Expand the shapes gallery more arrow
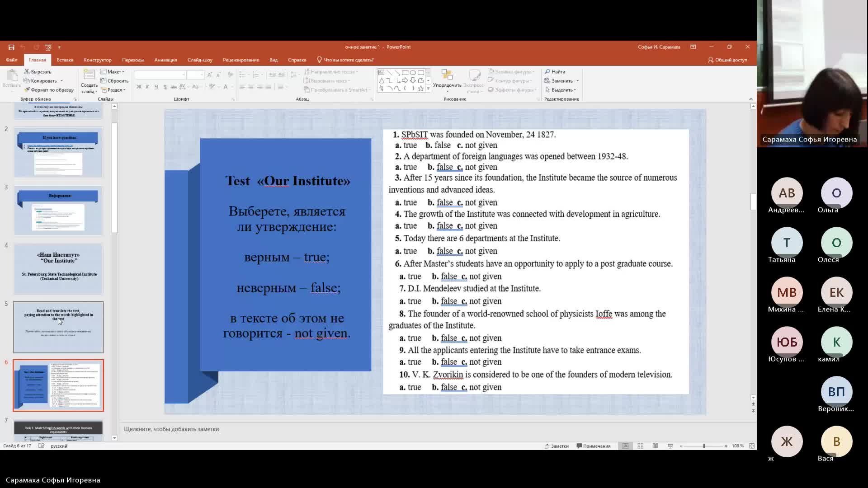The height and width of the screenshot is (488, 868). pyautogui.click(x=428, y=89)
